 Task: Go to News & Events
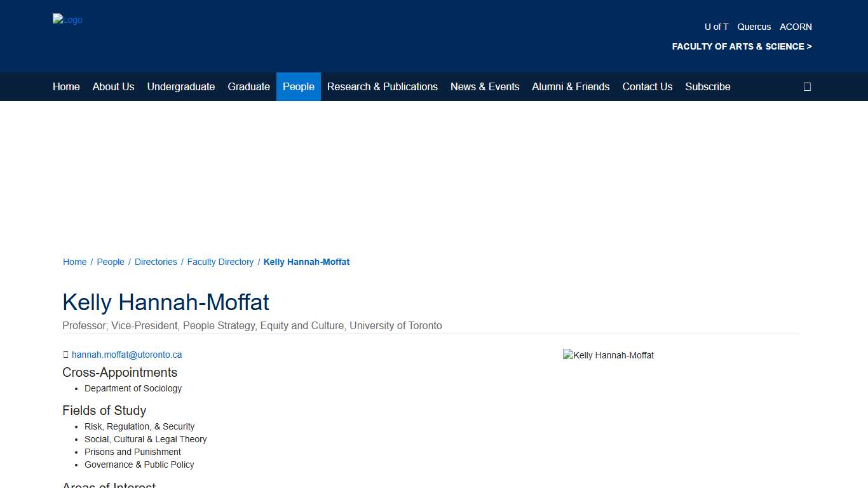click(x=485, y=86)
